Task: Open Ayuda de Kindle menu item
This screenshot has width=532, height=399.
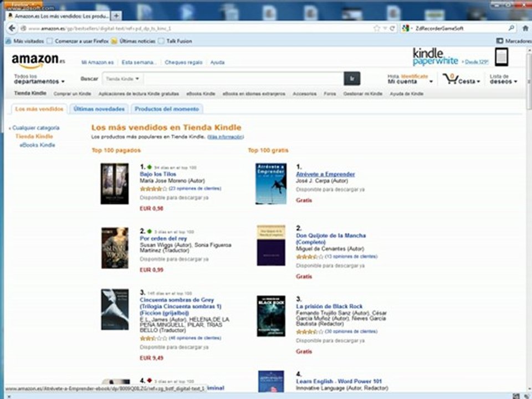Action: tap(406, 94)
